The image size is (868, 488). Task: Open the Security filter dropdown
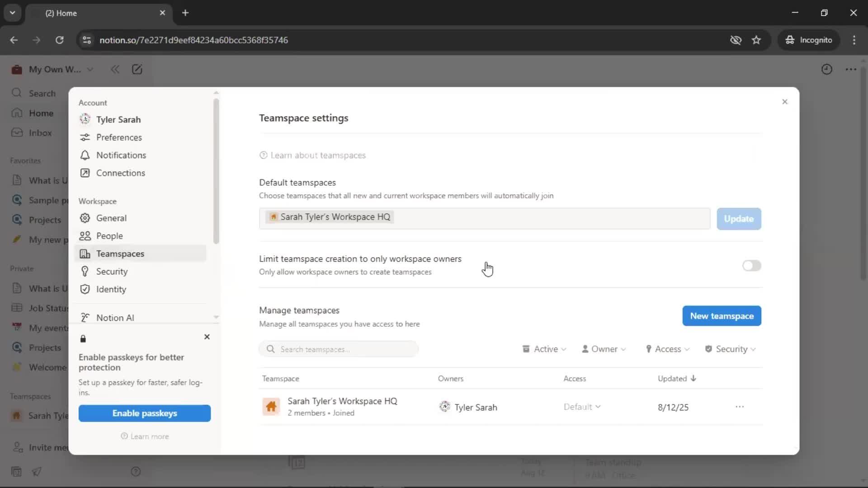(x=731, y=349)
